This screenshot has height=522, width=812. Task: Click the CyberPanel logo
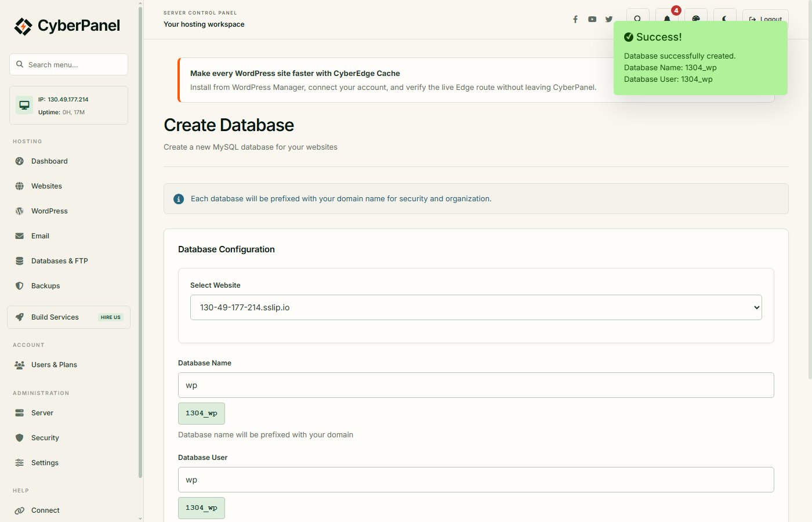(67, 26)
